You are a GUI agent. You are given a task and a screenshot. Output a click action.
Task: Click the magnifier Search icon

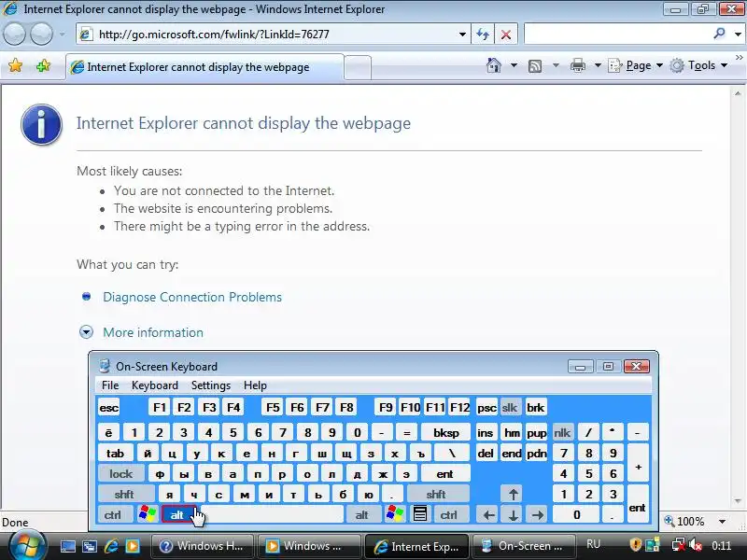[x=719, y=34]
